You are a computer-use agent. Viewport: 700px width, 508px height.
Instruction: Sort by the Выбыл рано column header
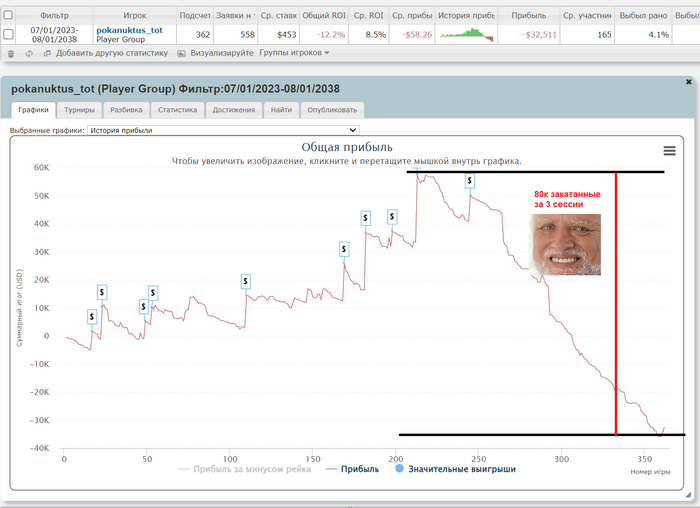pyautogui.click(x=643, y=16)
